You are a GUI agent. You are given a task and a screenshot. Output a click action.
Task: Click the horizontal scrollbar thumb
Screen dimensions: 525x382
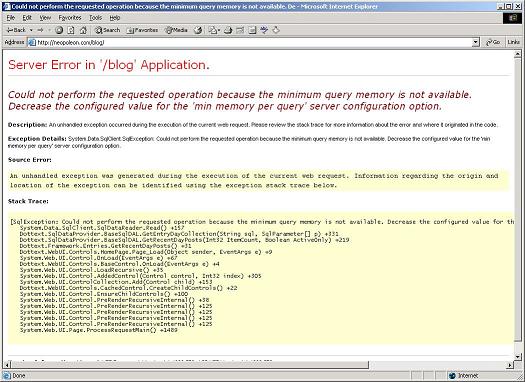tap(190, 365)
